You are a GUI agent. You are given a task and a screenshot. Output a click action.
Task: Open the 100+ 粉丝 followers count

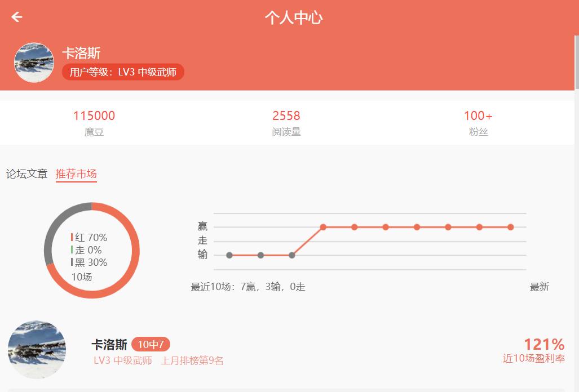pos(478,123)
